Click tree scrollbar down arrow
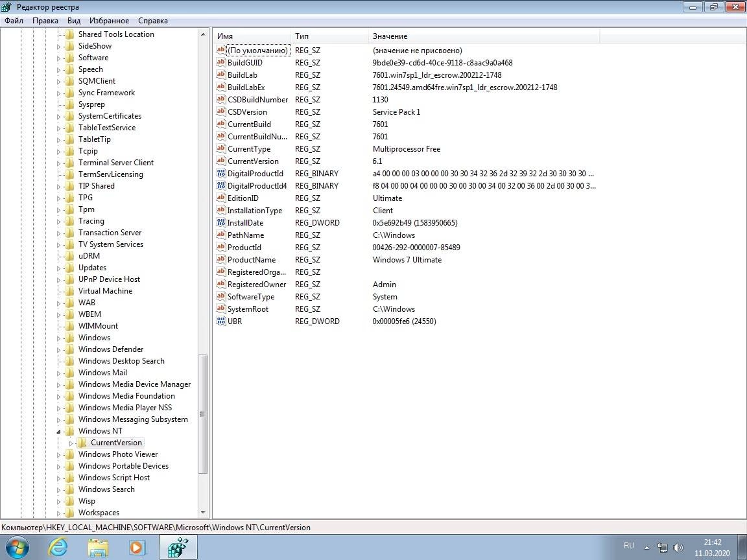747x560 pixels. tap(203, 513)
